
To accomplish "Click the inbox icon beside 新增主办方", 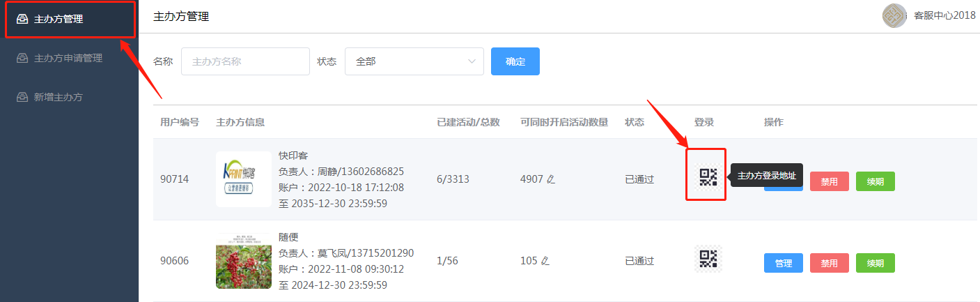I will (x=22, y=98).
